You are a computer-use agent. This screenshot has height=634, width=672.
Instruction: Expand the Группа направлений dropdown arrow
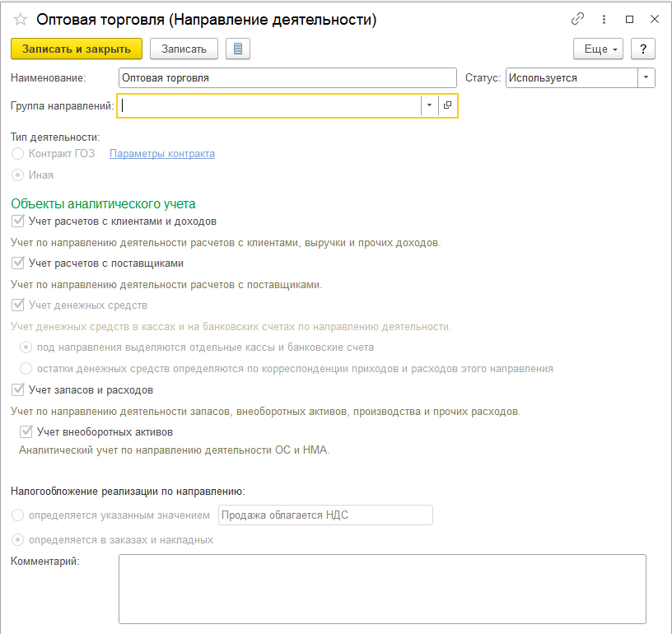429,105
